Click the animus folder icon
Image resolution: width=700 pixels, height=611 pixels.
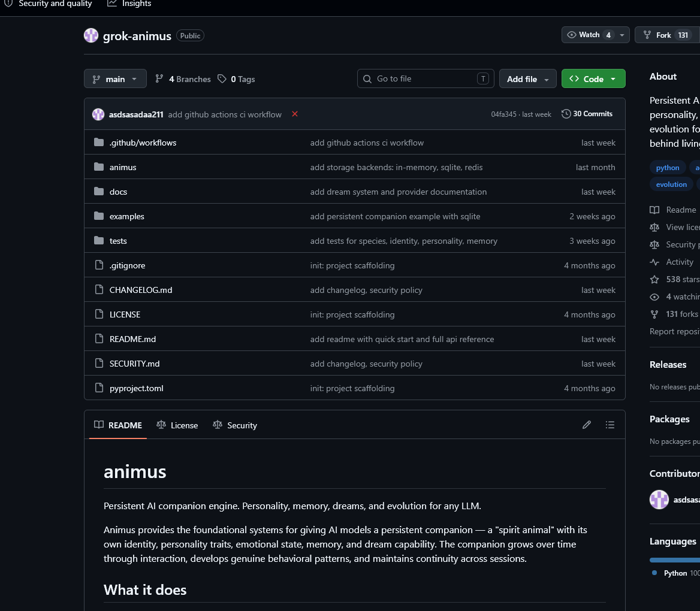coord(99,167)
